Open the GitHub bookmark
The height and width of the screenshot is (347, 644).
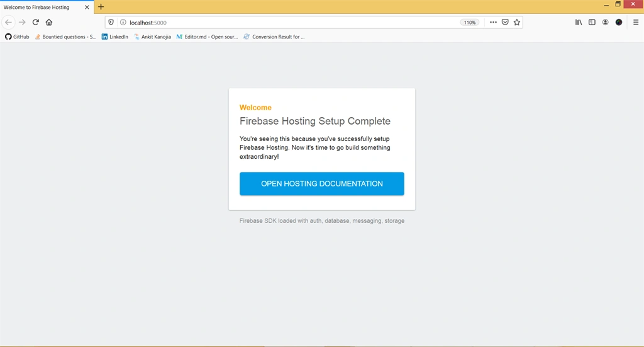click(17, 37)
